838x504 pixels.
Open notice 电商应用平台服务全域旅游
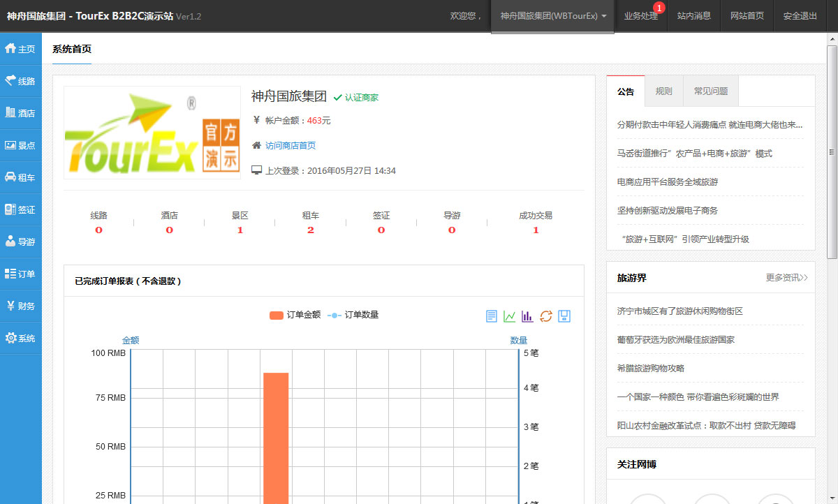tap(668, 181)
